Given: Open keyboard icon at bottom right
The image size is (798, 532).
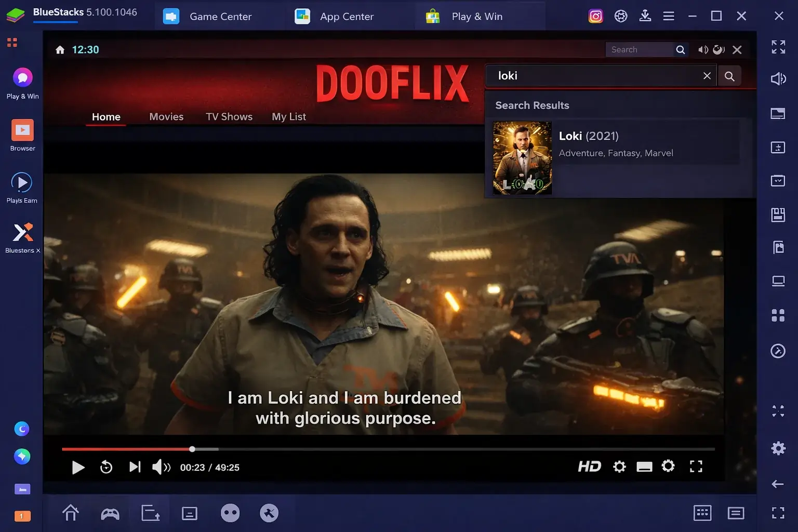Looking at the screenshot, I should [x=702, y=513].
